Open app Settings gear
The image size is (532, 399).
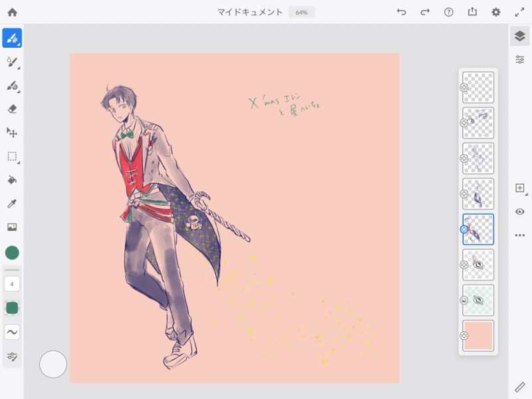click(x=496, y=13)
